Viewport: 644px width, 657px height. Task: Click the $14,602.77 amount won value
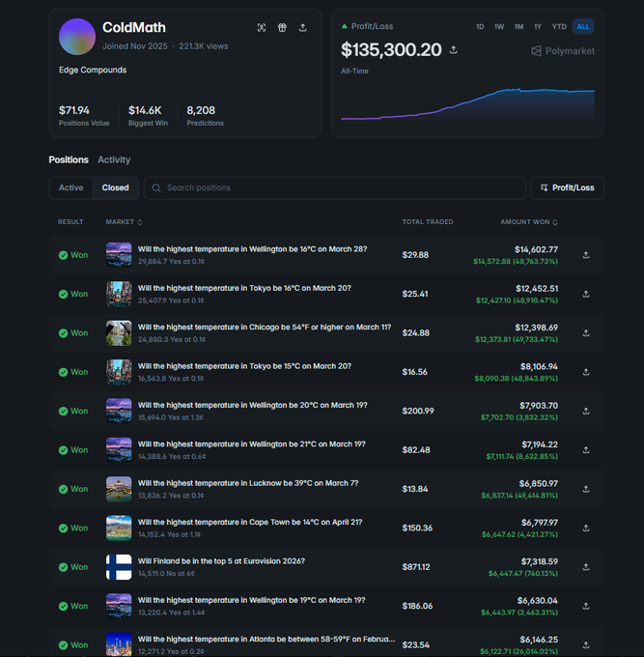point(536,249)
